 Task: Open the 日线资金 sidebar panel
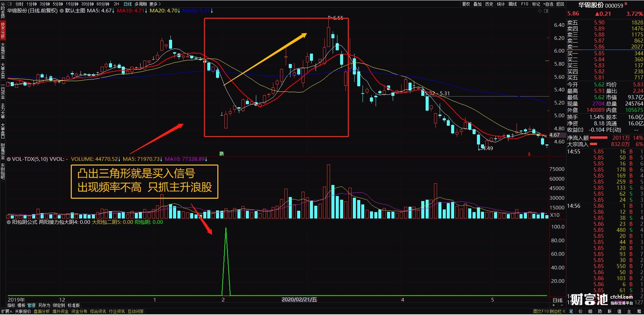pos(3,91)
